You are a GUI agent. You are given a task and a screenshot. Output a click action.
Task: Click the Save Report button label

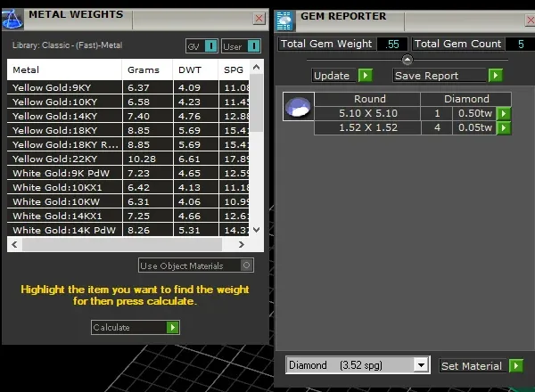coord(426,76)
